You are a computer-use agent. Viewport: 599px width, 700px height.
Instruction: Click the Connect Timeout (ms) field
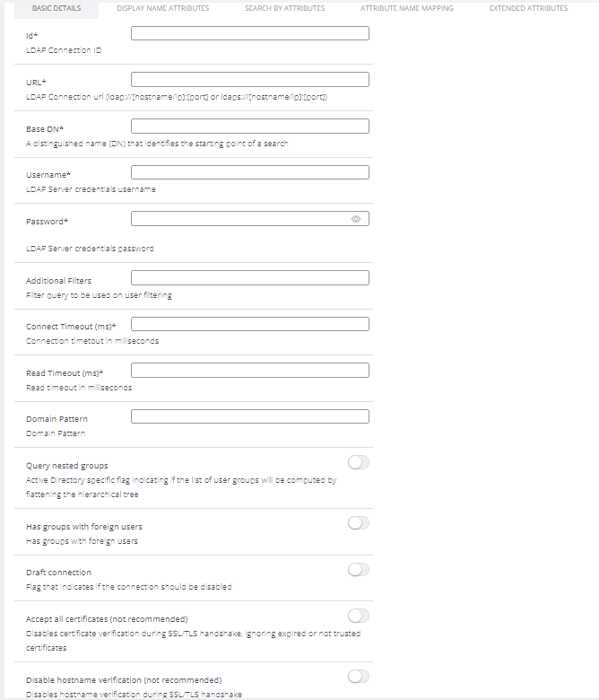pyautogui.click(x=249, y=324)
